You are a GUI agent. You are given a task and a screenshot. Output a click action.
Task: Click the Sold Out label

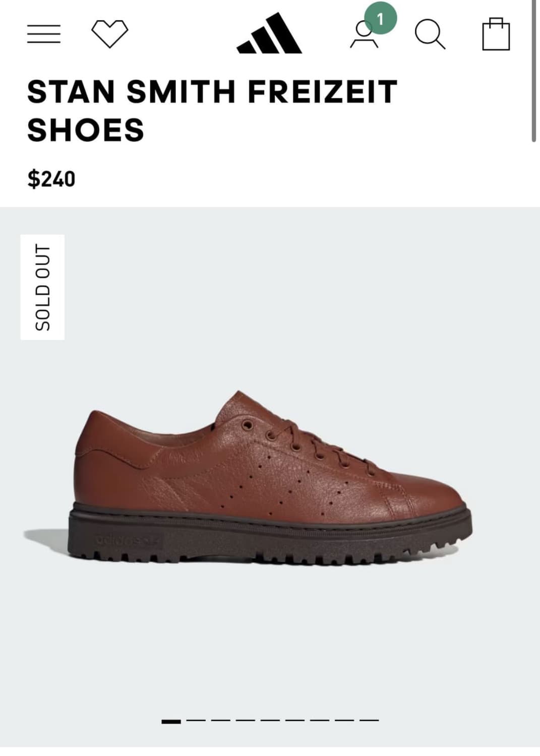(x=42, y=287)
